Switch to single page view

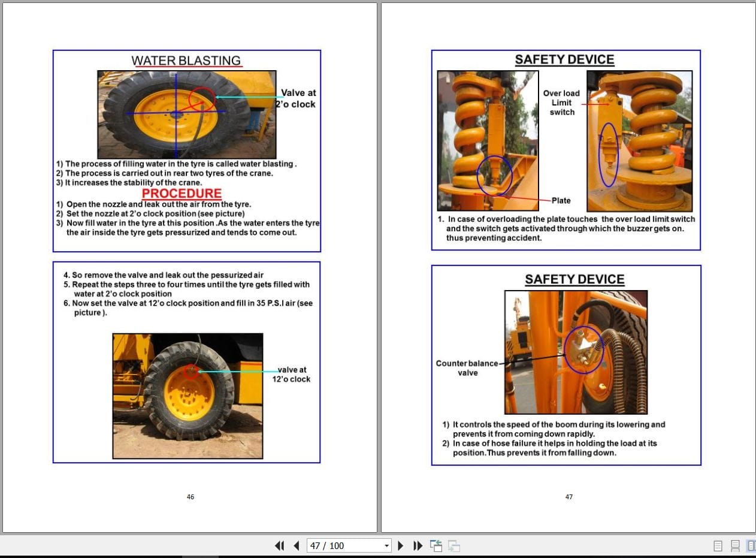click(x=718, y=545)
